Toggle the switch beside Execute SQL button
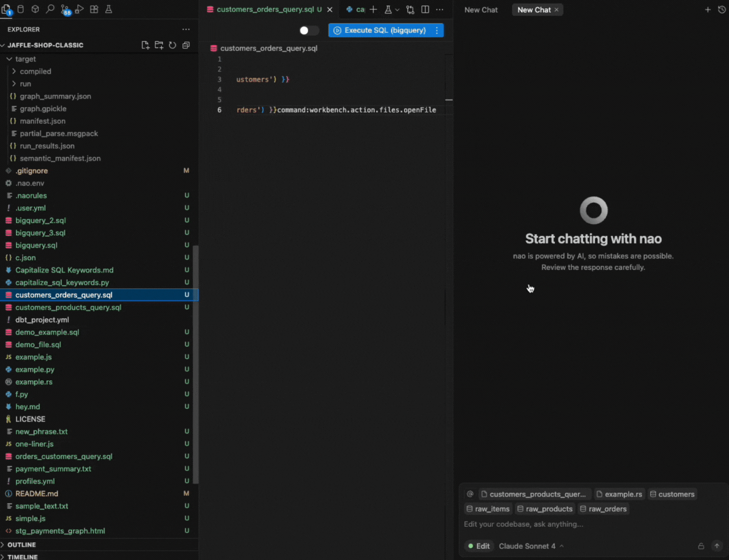This screenshot has width=729, height=560. [309, 30]
